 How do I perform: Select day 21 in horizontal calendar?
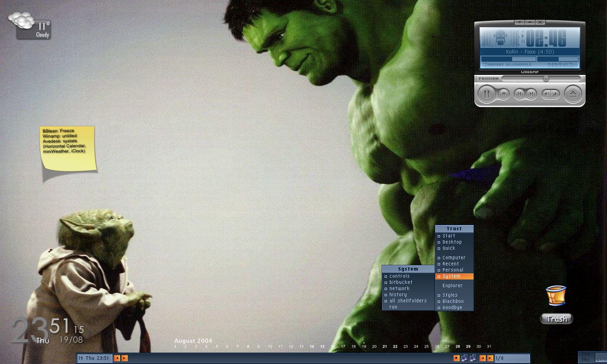385,346
